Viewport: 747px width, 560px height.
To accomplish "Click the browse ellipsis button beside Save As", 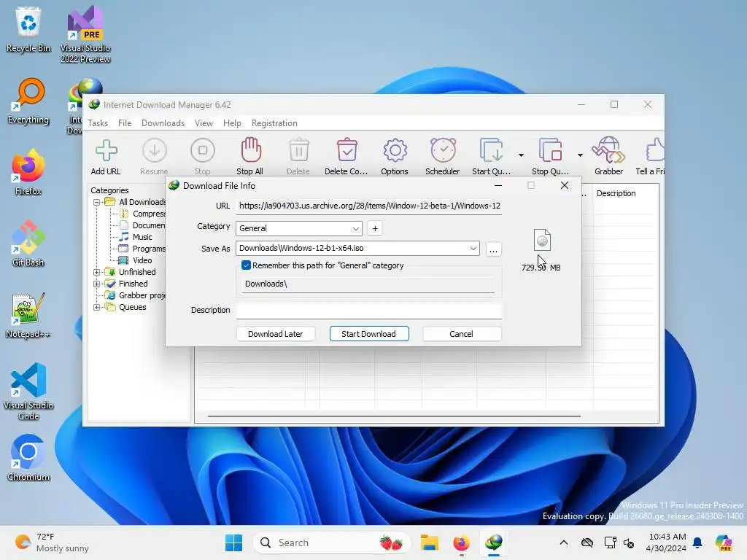I will [494, 249].
